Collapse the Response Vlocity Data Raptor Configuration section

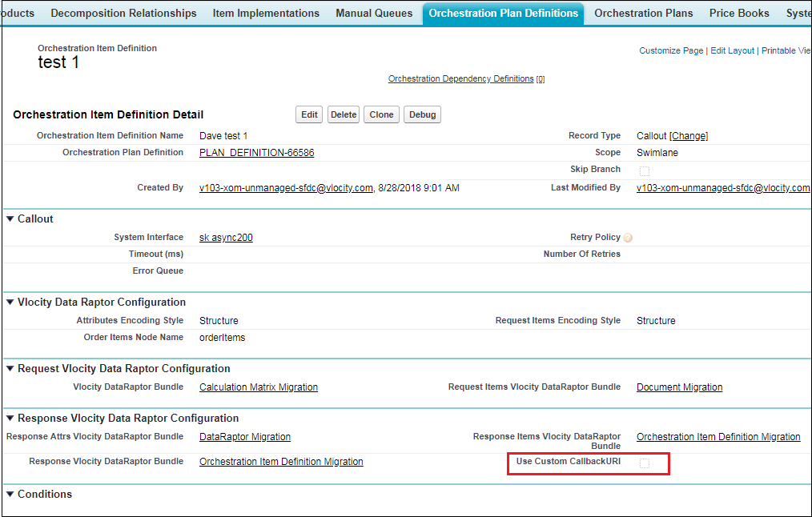click(x=10, y=418)
